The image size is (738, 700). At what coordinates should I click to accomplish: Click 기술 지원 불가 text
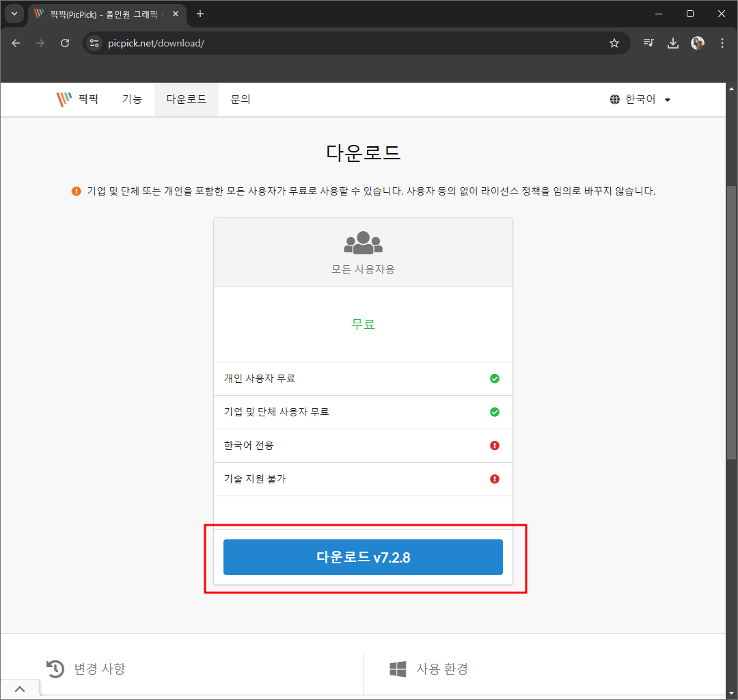tap(255, 479)
